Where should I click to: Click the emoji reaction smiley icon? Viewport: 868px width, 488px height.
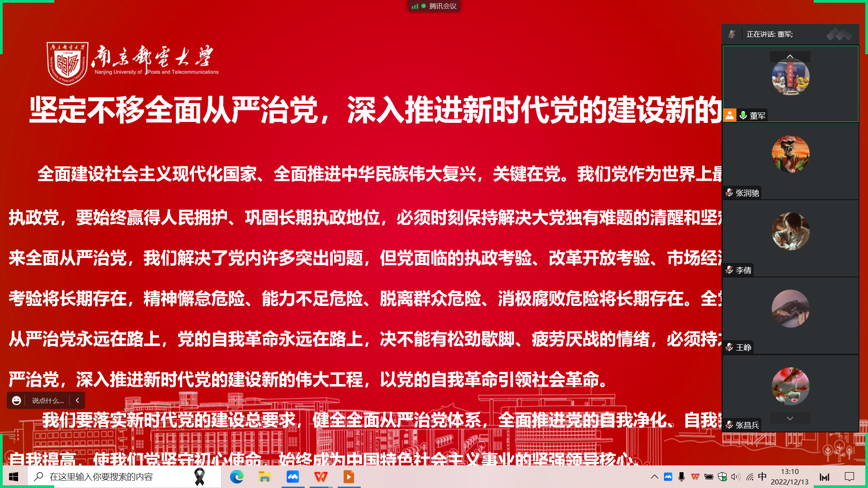[x=16, y=401]
